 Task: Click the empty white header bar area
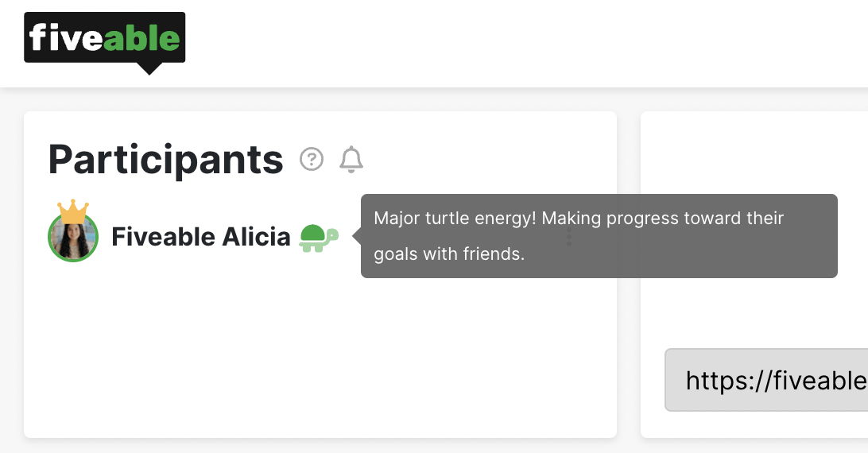[526, 43]
